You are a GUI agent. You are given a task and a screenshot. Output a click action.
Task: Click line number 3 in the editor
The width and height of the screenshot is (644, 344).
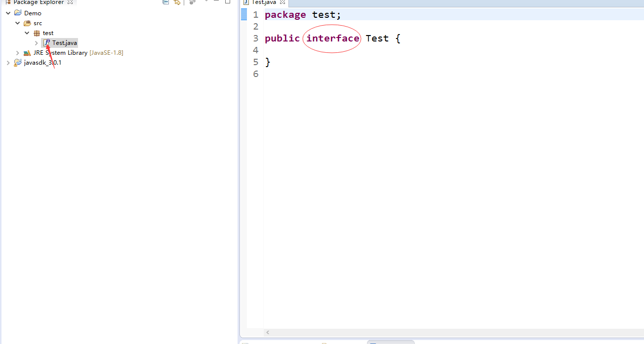click(256, 38)
